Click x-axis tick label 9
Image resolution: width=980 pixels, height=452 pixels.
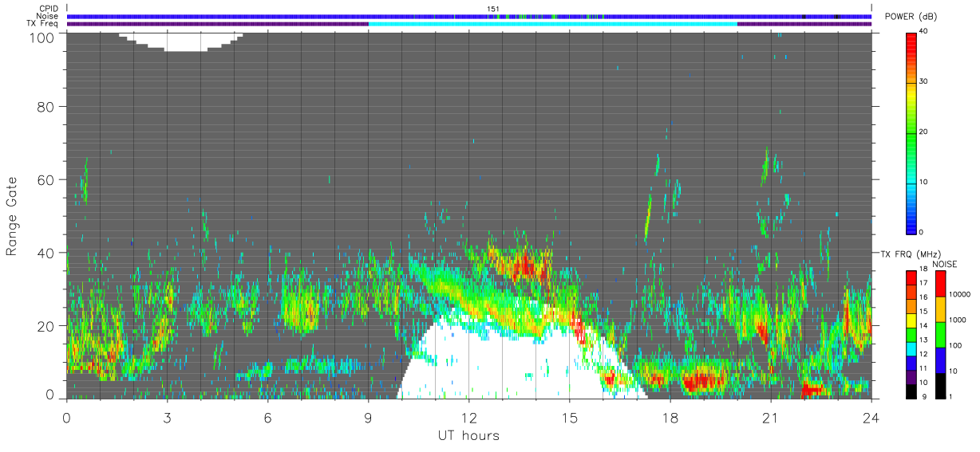coord(368,417)
